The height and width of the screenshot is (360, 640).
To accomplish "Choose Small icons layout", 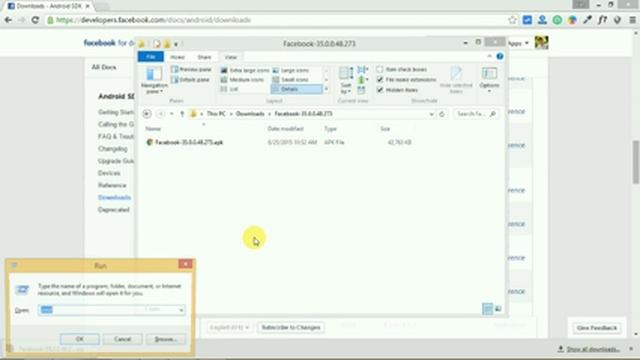I will [291, 80].
